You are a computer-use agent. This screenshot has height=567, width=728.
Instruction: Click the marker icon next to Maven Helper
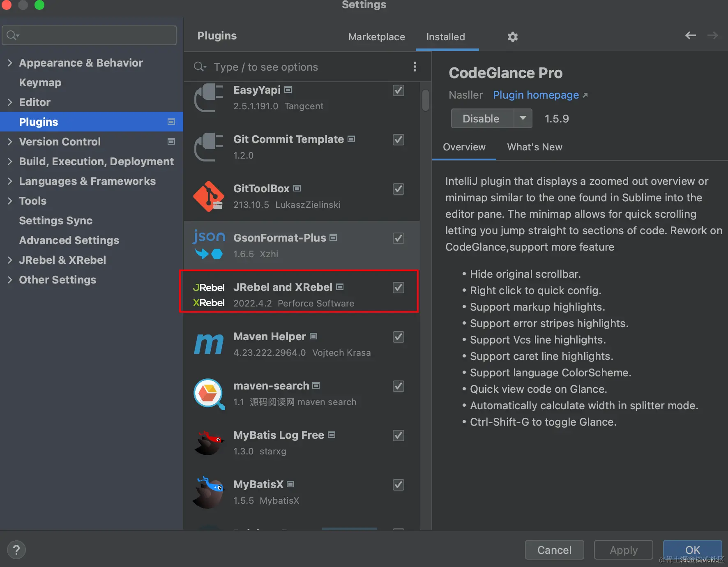tap(313, 336)
